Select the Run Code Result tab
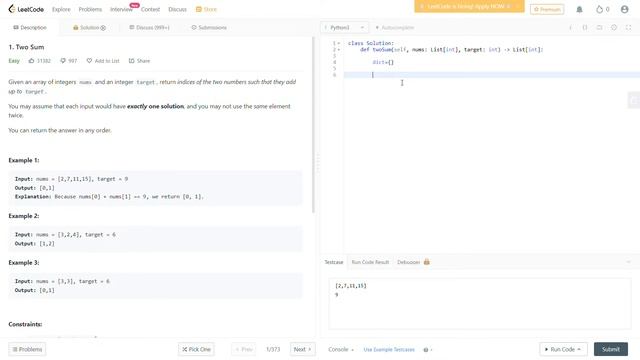640x360 pixels. click(x=370, y=262)
